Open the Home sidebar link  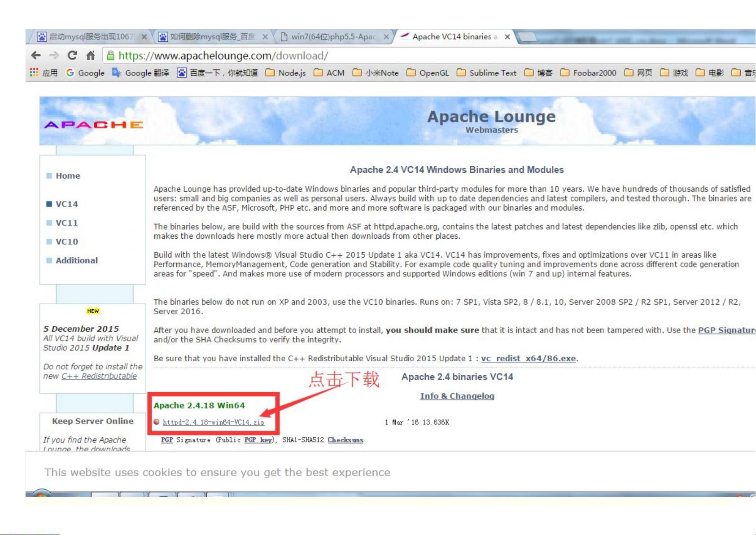68,176
